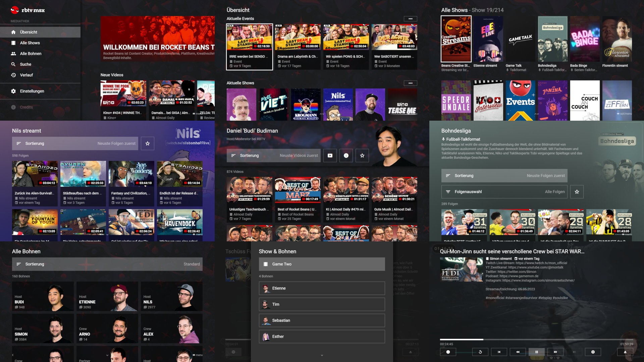644x362 pixels.
Task: Open Übersicht in the sidebar
Action: tap(40, 32)
